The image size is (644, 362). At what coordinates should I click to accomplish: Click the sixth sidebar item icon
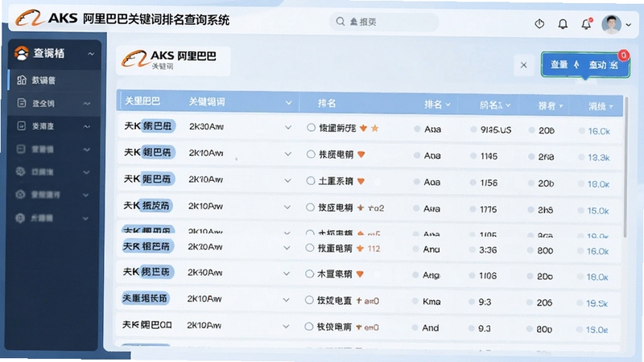click(x=20, y=195)
